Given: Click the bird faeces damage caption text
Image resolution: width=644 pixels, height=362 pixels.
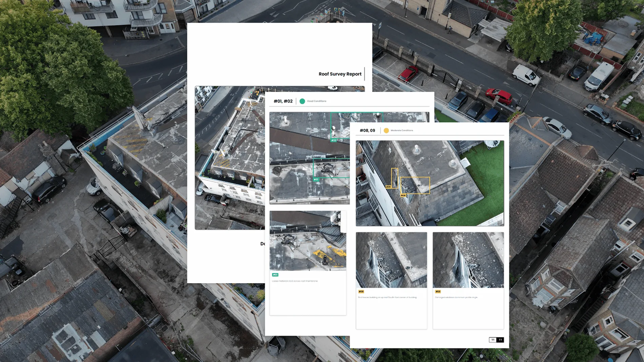Looking at the screenshot, I should pyautogui.click(x=387, y=297).
